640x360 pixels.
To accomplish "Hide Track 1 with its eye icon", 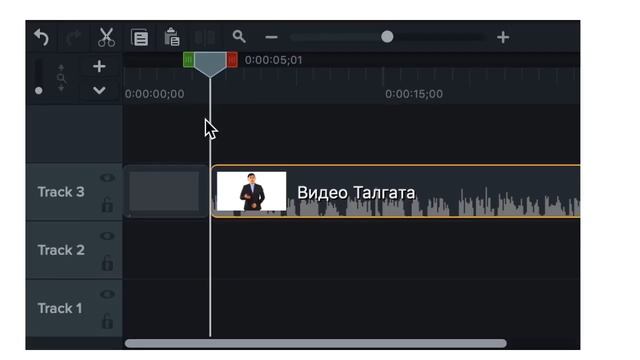I will [x=107, y=294].
